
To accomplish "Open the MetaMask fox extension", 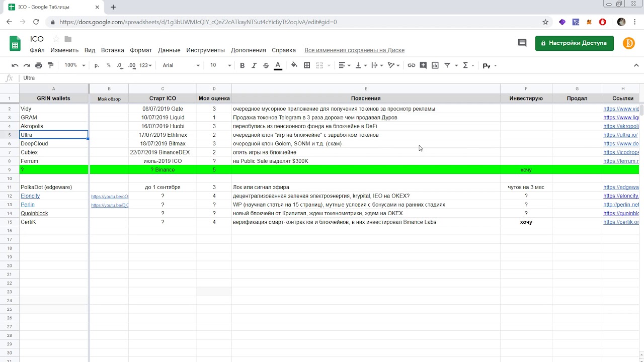I will 590,22.
